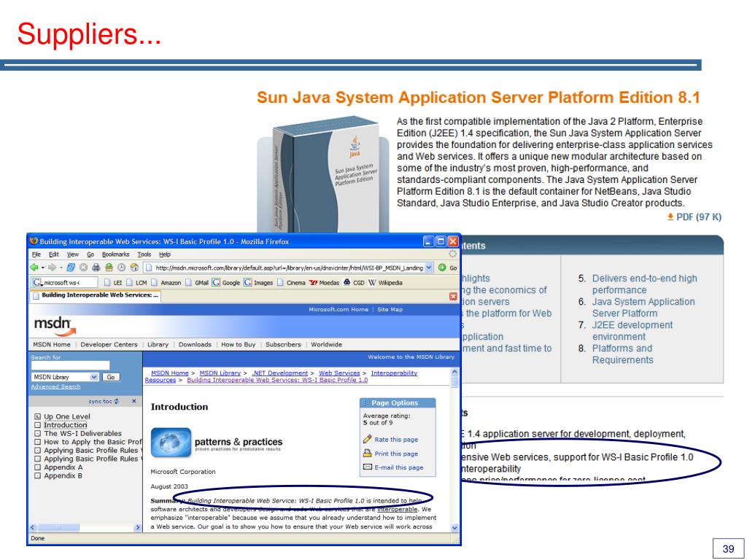747x560 pixels.
Task: Click Platforms and Requirements in Sun contents
Action: pyautogui.click(x=623, y=354)
